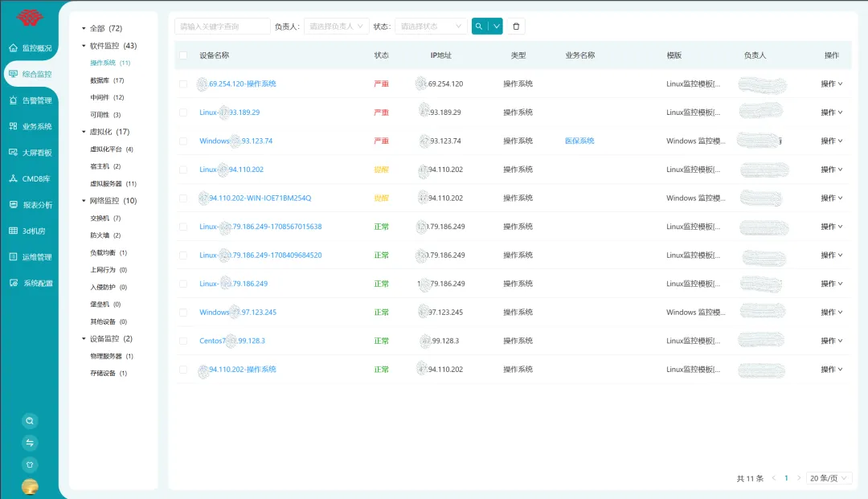This screenshot has height=499, width=868.
Task: Select 交换机 (7) in the tree
Action: (x=105, y=218)
